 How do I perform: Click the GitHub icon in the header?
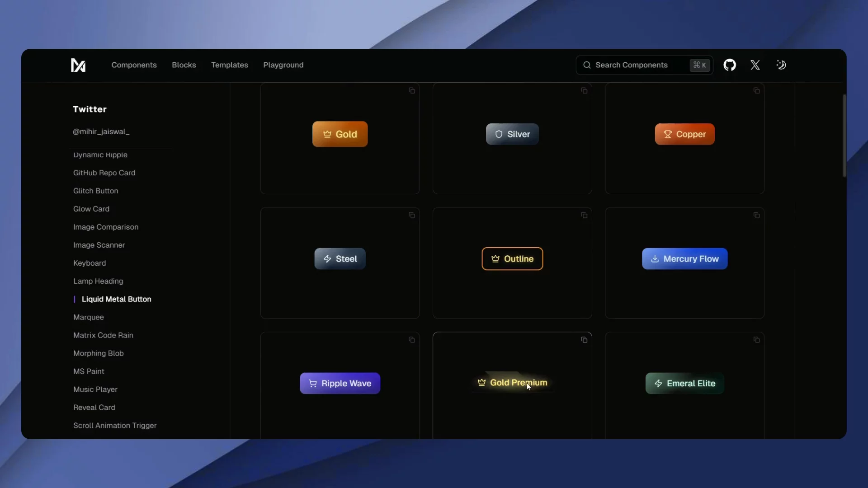point(730,65)
